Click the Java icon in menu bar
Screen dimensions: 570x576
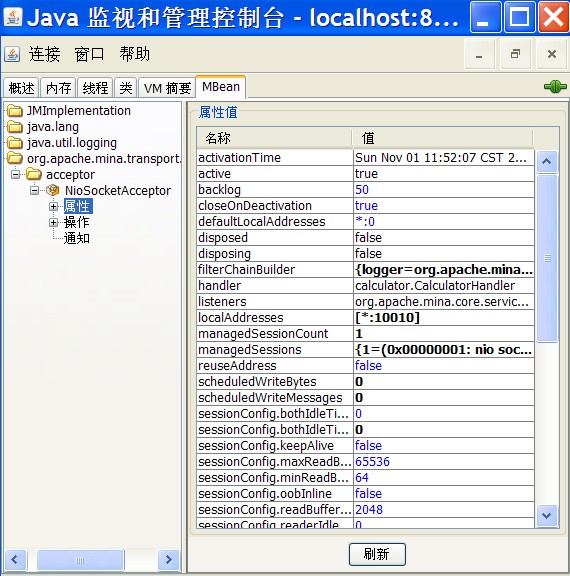click(12, 54)
